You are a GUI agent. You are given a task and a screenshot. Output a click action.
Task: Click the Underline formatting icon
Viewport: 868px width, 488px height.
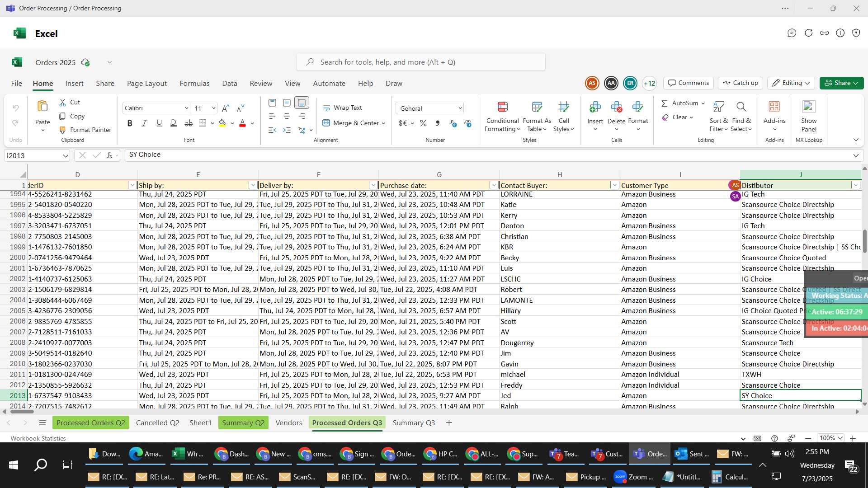[x=159, y=123]
